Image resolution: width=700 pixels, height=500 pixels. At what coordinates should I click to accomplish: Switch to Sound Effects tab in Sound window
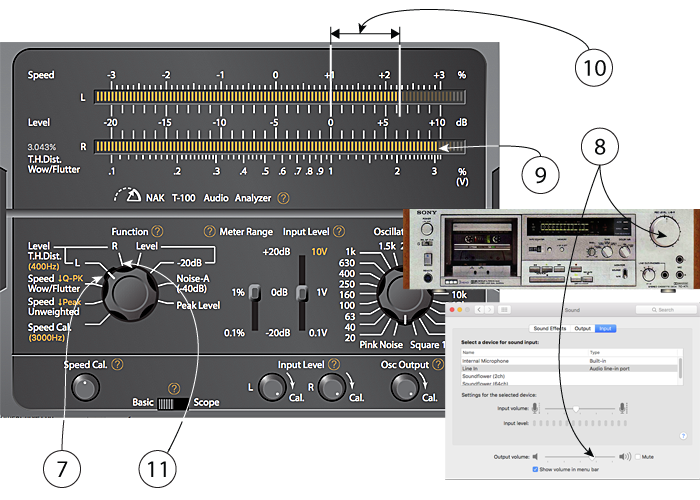click(x=550, y=329)
